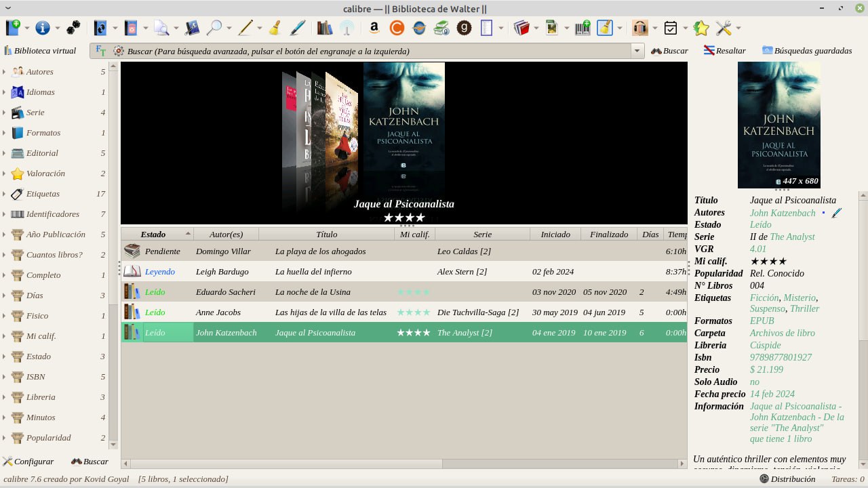Click the Convert books toolbar icon

(100, 28)
